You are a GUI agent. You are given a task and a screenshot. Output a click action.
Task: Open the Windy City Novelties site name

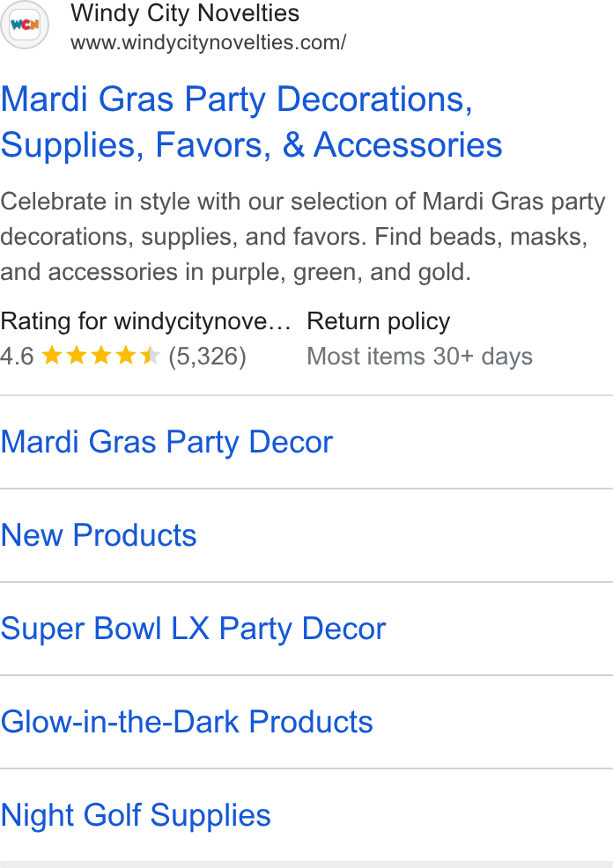[185, 13]
